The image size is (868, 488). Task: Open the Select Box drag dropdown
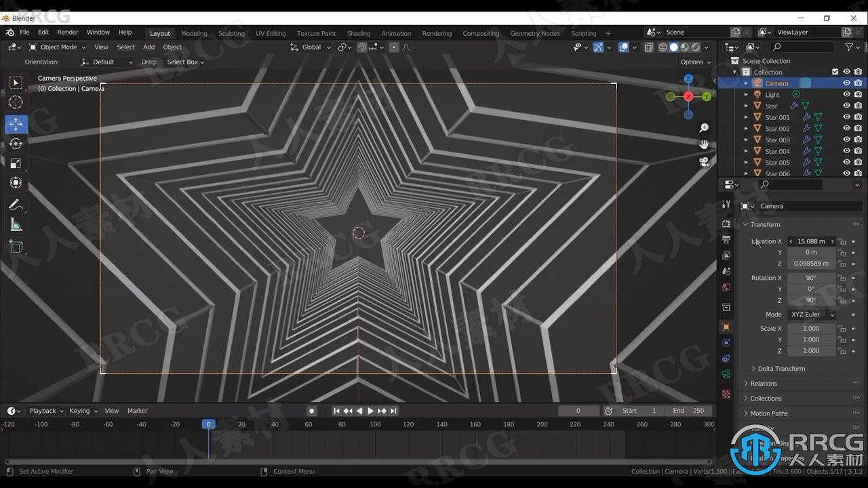pos(185,62)
